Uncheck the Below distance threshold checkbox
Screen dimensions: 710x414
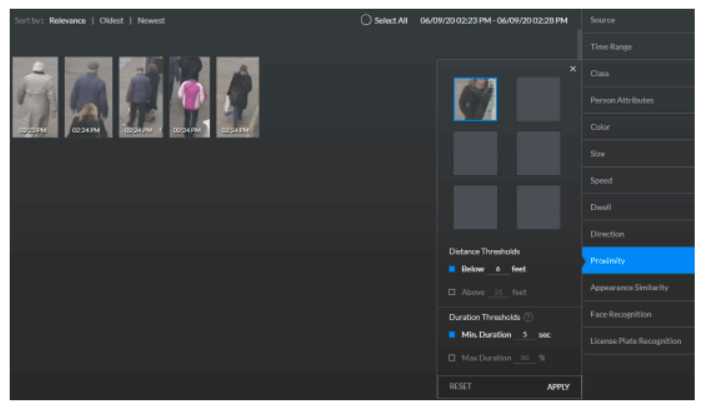click(x=452, y=269)
